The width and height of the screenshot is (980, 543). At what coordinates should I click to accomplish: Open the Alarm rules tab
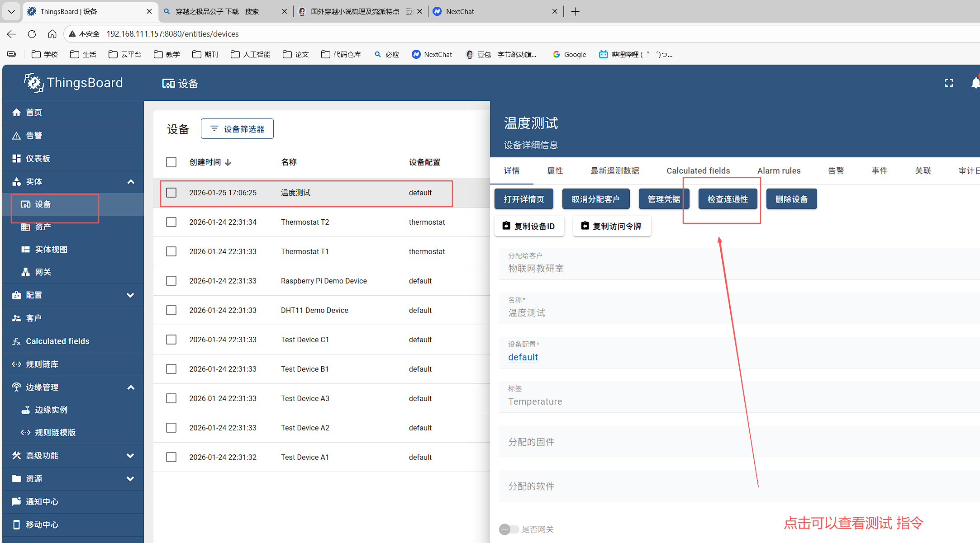coord(779,171)
